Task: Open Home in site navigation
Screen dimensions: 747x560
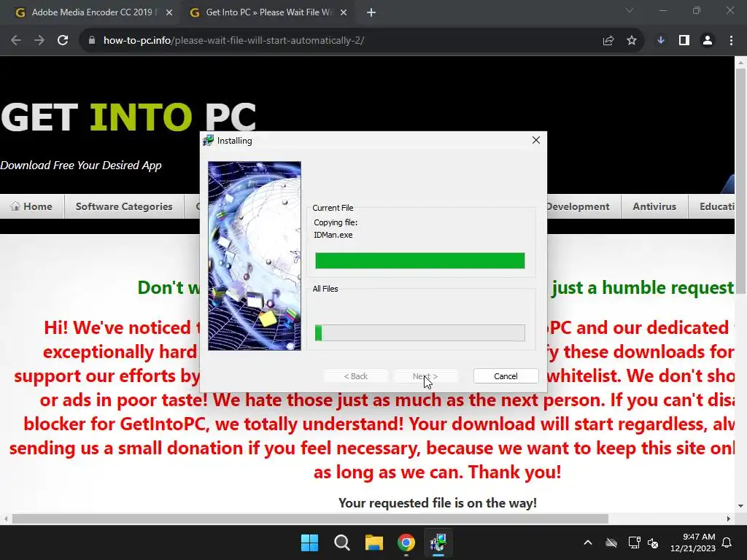Action: pyautogui.click(x=32, y=206)
